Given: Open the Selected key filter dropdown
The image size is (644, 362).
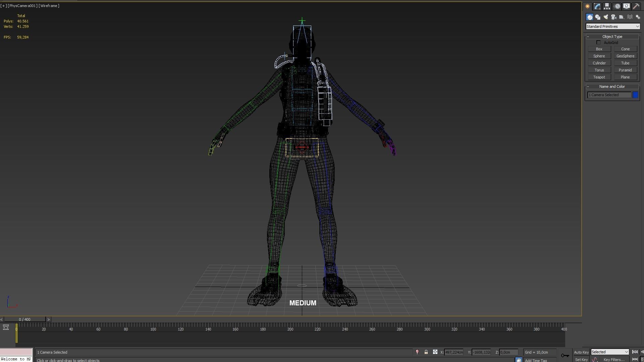Looking at the screenshot, I should [x=610, y=352].
